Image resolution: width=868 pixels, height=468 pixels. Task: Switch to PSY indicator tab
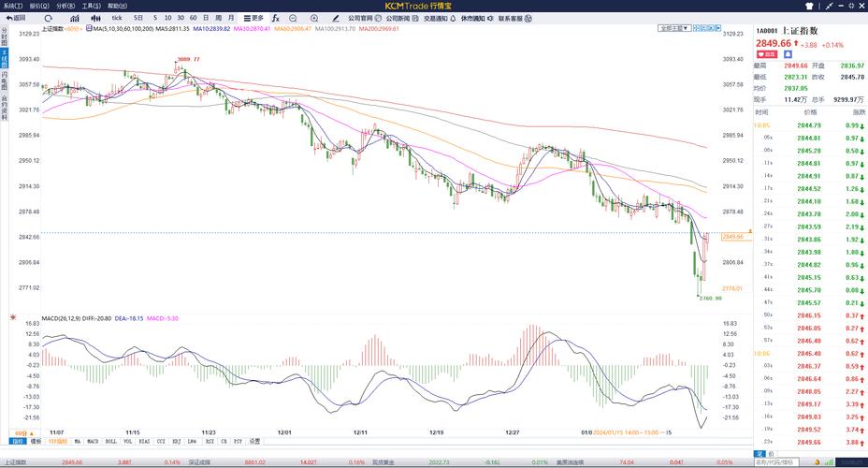click(x=238, y=442)
